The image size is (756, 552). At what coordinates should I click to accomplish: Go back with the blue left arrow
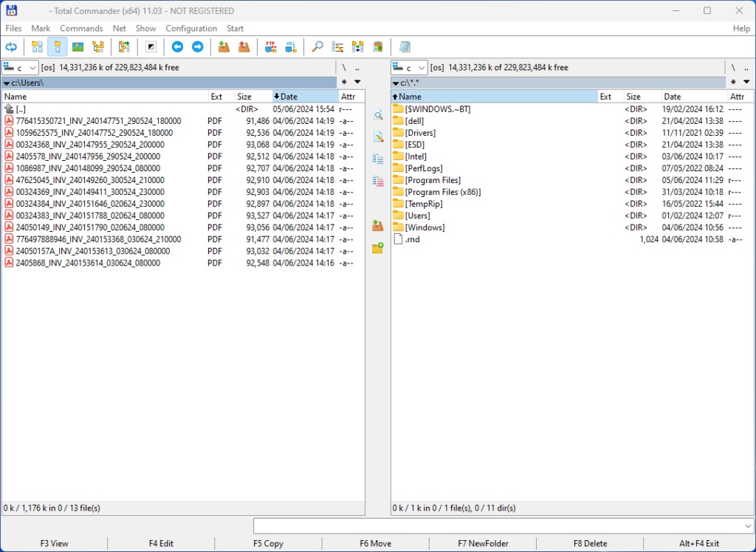coord(177,46)
